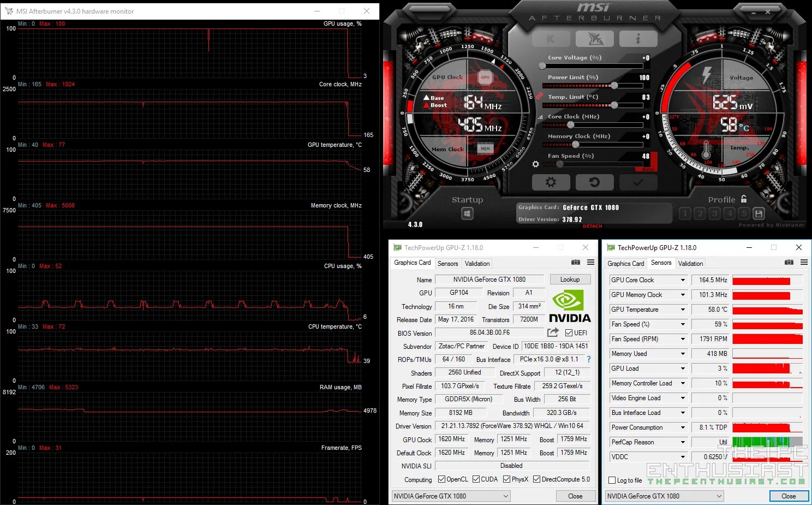Click the Power Limit slider handle
Viewport: 812px width, 505px height.
click(x=614, y=86)
